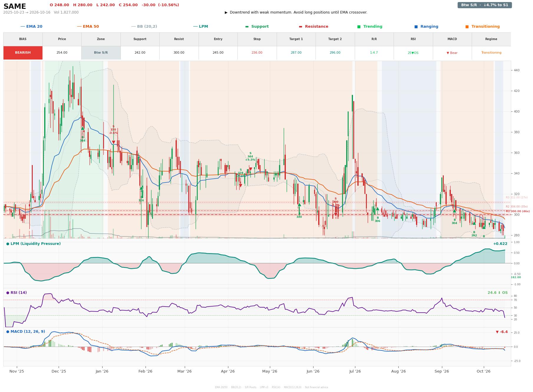Click the BEARISH bias cell
The width and height of the screenshot is (533, 392).
coord(23,53)
